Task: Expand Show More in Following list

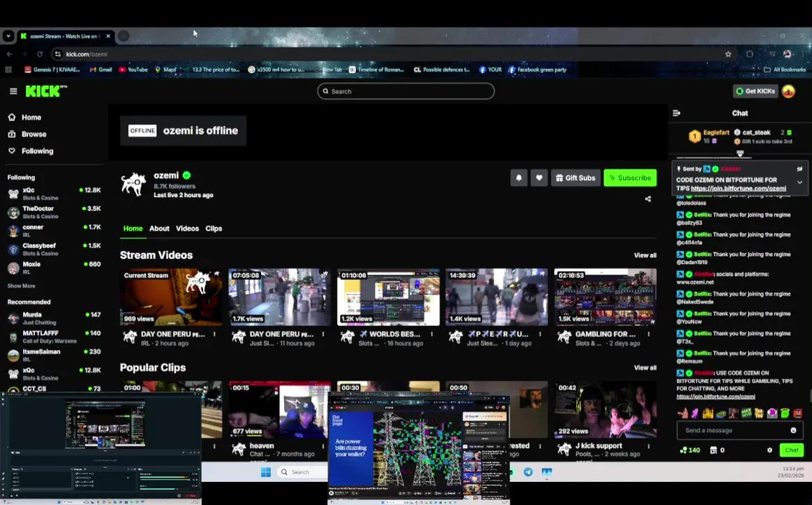Action: (x=21, y=285)
